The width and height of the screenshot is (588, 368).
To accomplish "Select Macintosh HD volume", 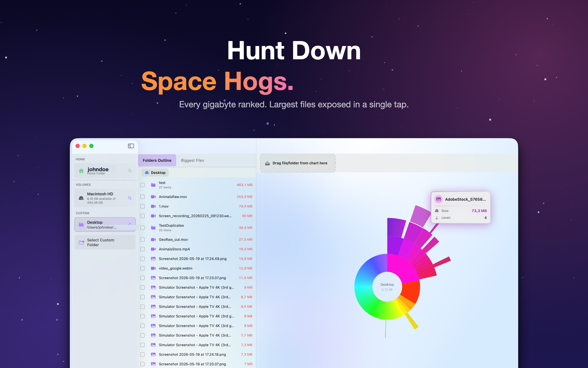I will pyautogui.click(x=105, y=198).
